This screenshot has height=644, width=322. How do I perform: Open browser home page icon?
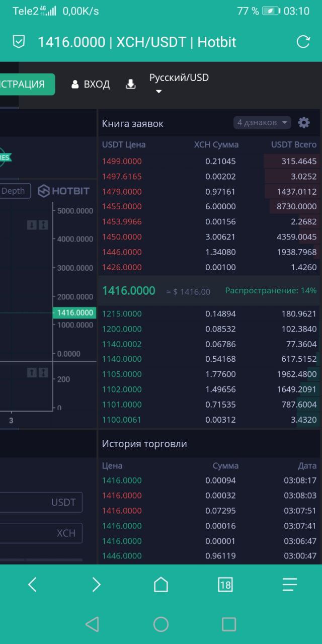pos(161,584)
